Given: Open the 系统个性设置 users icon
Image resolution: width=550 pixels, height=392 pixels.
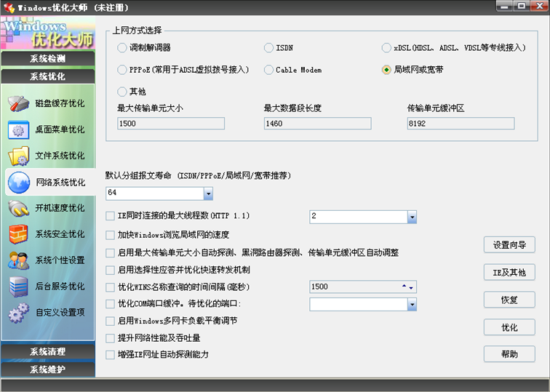Looking at the screenshot, I should coord(19,260).
